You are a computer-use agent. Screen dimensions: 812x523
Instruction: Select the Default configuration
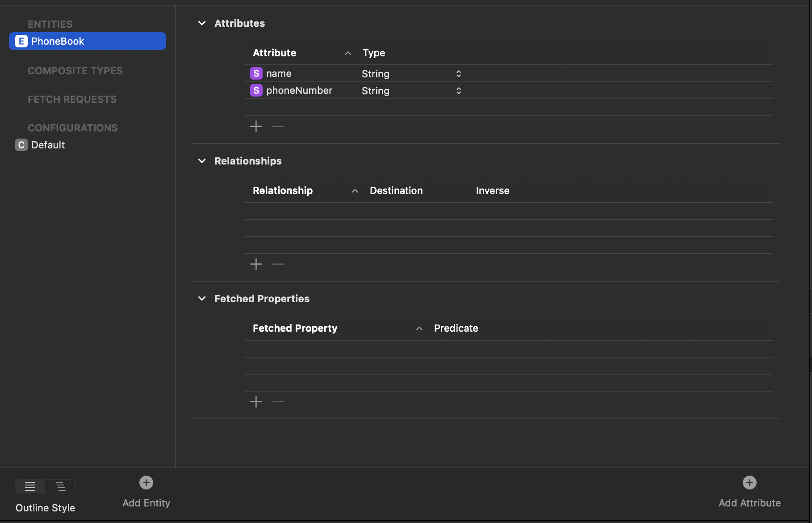(x=48, y=145)
